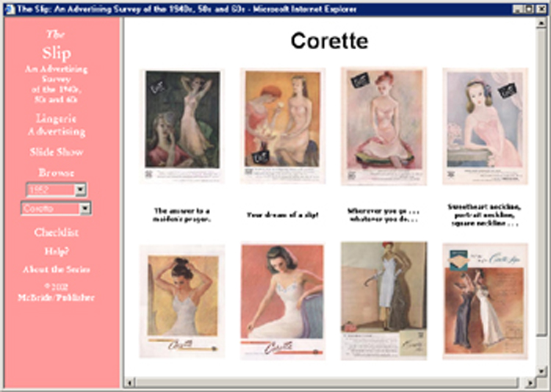Open About the Series link
Viewport: 551px width, 392px height.
(57, 269)
